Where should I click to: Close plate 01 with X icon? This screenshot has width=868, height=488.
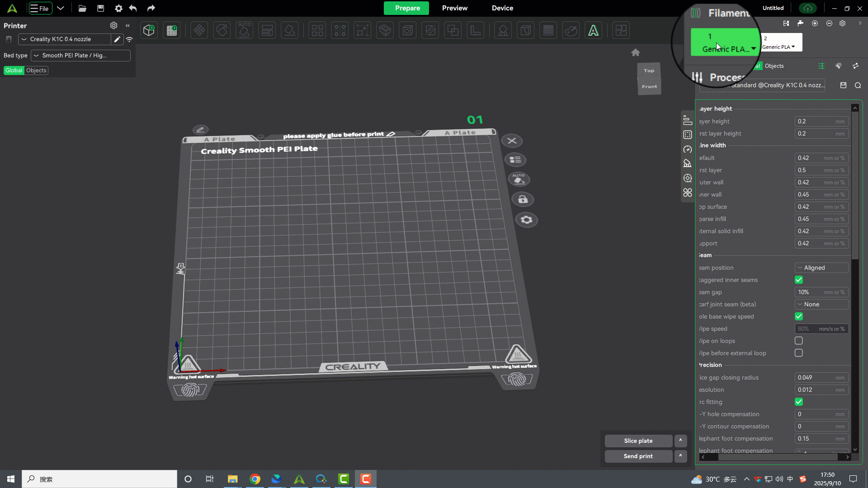click(512, 141)
